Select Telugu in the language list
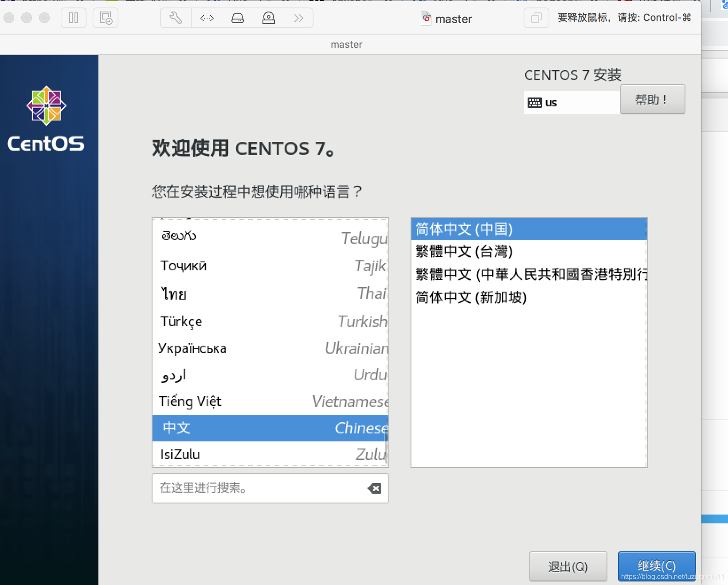 coord(270,237)
